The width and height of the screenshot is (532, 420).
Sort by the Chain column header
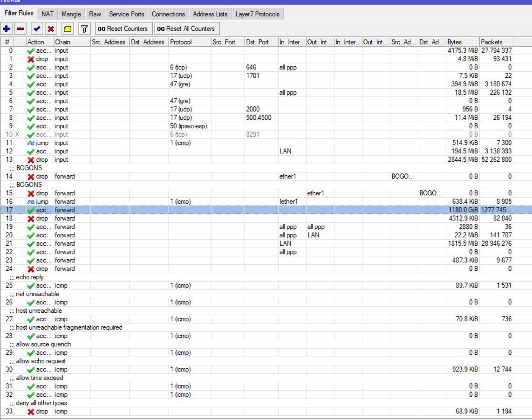tap(72, 42)
